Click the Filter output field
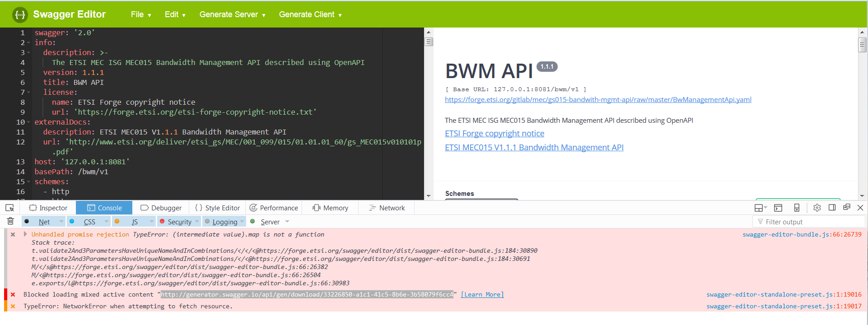 808,222
